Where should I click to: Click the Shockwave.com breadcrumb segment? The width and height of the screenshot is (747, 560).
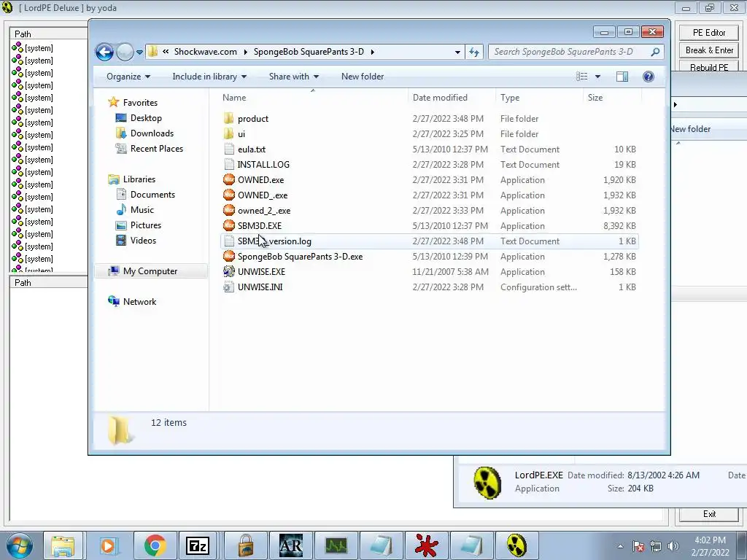coord(205,52)
